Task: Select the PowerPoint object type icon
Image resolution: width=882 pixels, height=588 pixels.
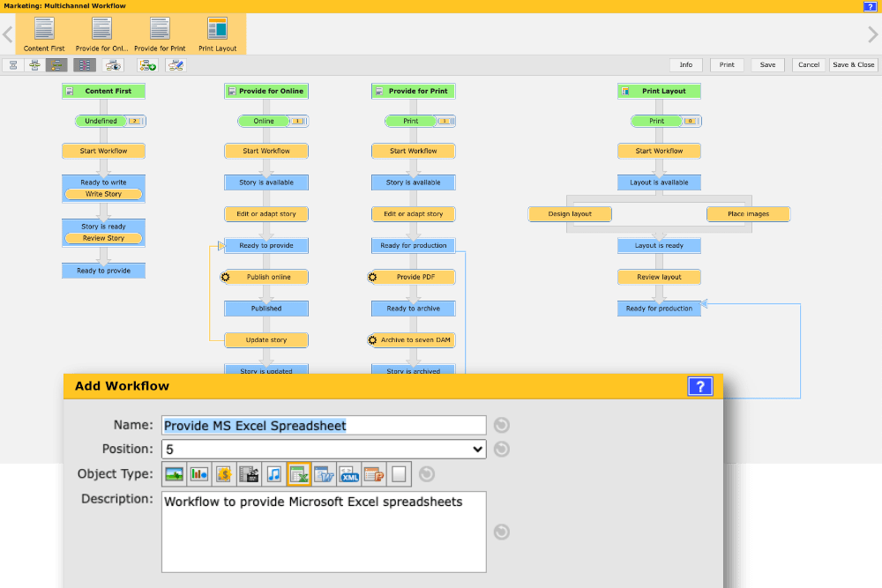Action: coord(373,473)
